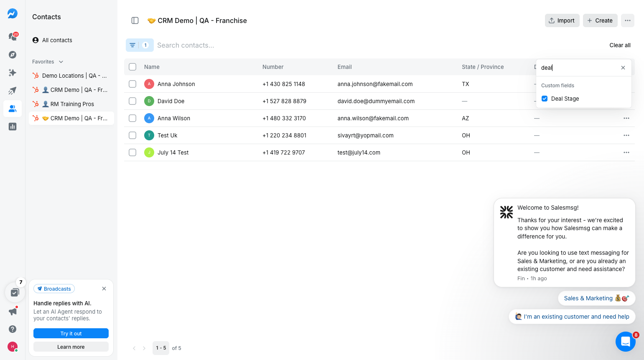Click the Learn more button
Screen dimensions: 644x360
click(71, 347)
